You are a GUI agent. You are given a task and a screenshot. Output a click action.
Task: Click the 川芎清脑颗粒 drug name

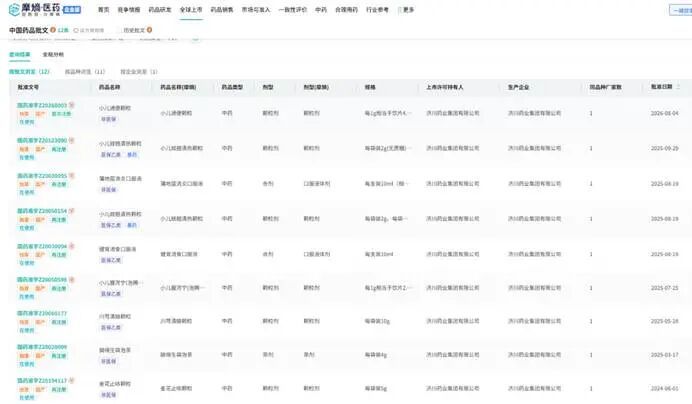(115, 316)
